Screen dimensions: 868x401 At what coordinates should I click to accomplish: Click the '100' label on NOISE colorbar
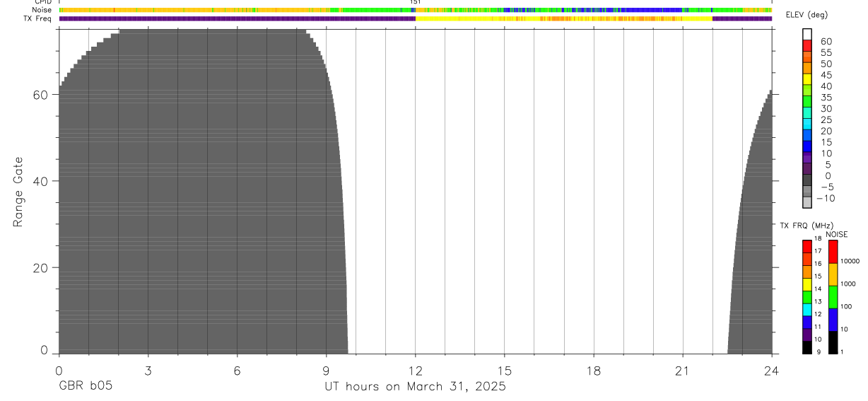tap(847, 306)
